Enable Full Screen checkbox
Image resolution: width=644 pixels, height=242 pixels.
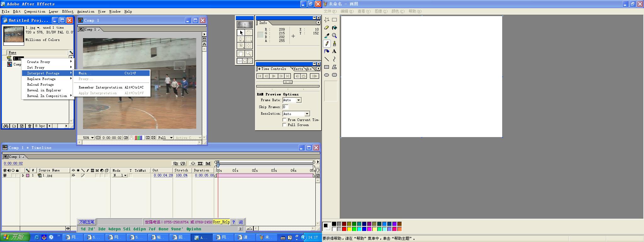click(284, 125)
